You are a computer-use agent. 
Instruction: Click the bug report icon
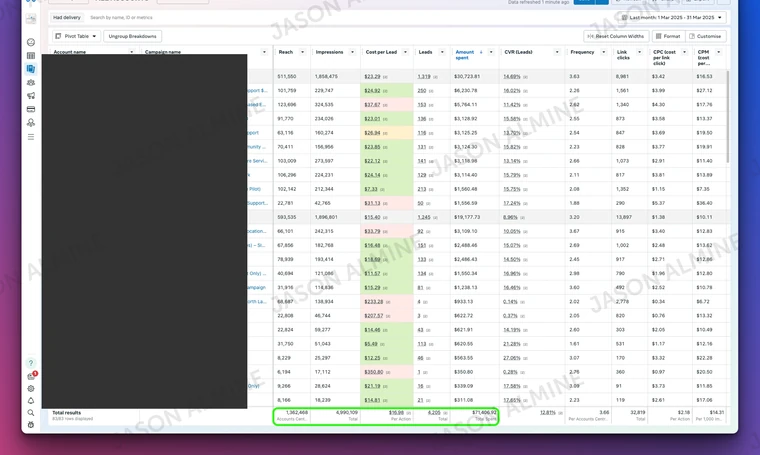click(31, 424)
